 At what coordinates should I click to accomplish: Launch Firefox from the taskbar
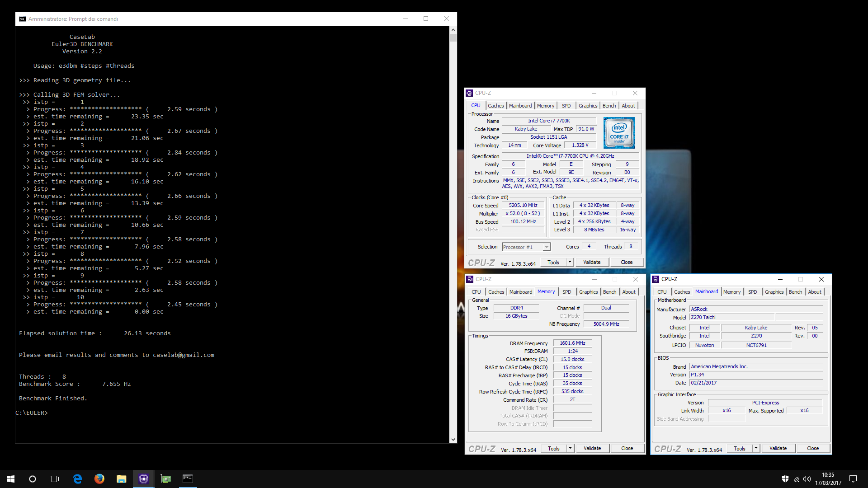point(99,479)
